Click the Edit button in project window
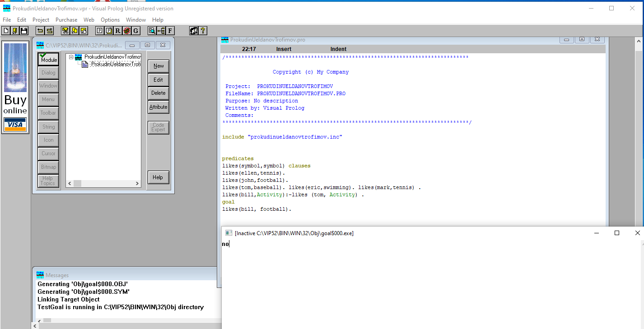This screenshot has height=329, width=644. 159,80
